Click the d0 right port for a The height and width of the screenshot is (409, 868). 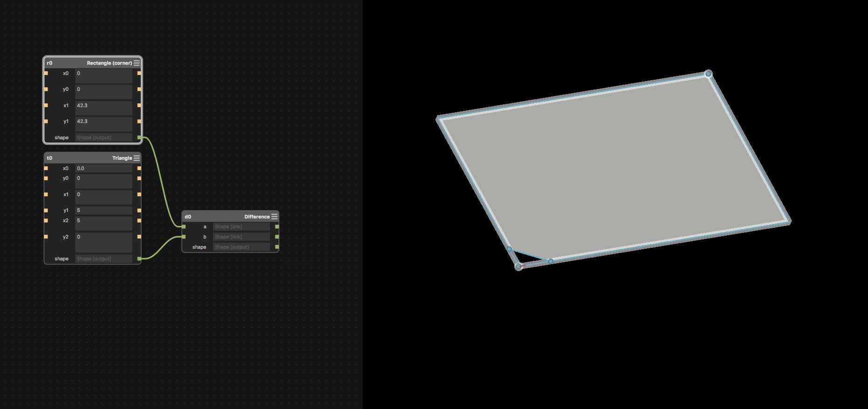[x=277, y=227]
